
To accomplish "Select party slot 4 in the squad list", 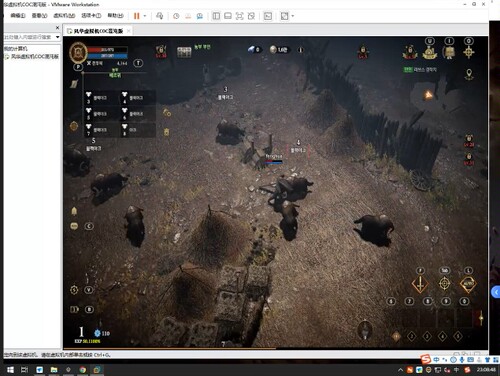I will coord(137,98).
